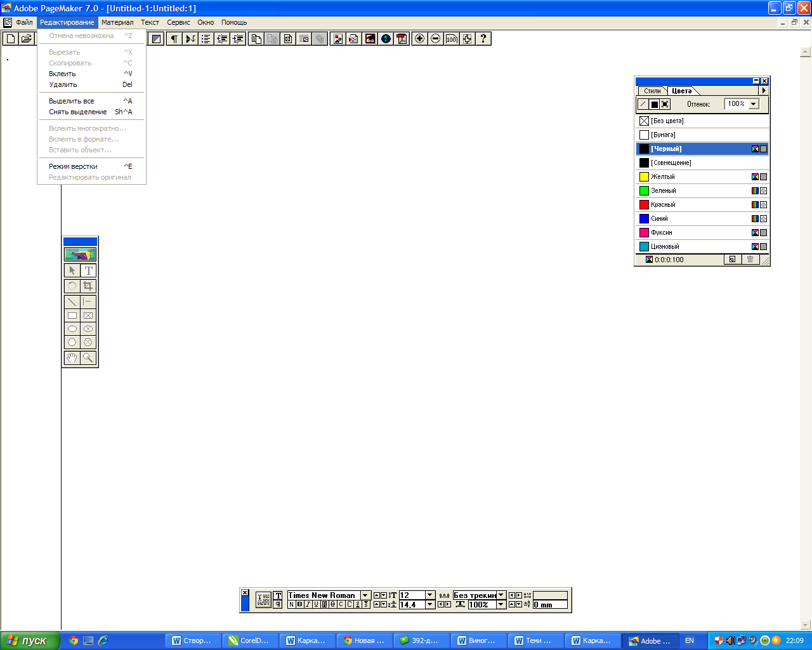Toggle Bold style in control palette
The image size is (812, 650).
(299, 604)
